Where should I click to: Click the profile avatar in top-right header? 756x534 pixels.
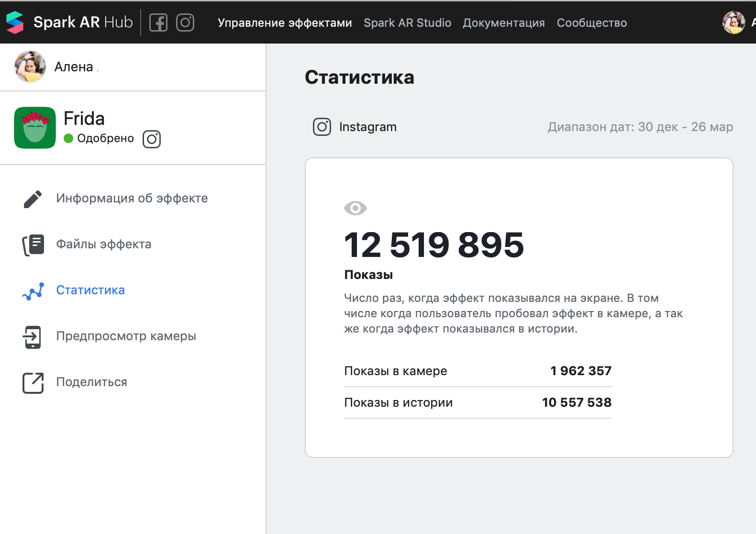tap(734, 22)
